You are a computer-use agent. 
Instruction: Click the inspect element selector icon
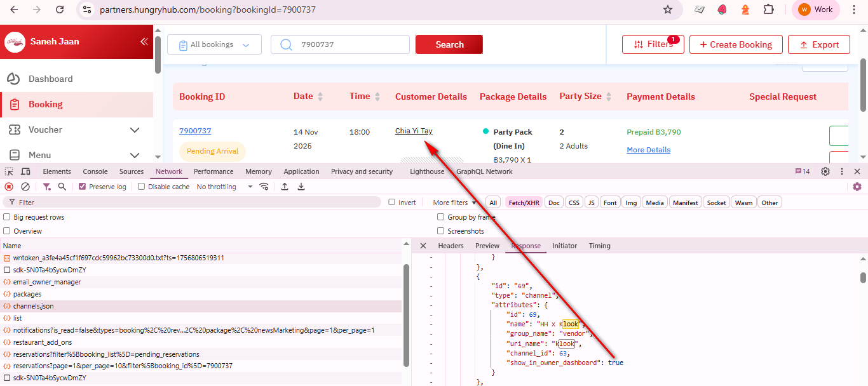(x=9, y=171)
